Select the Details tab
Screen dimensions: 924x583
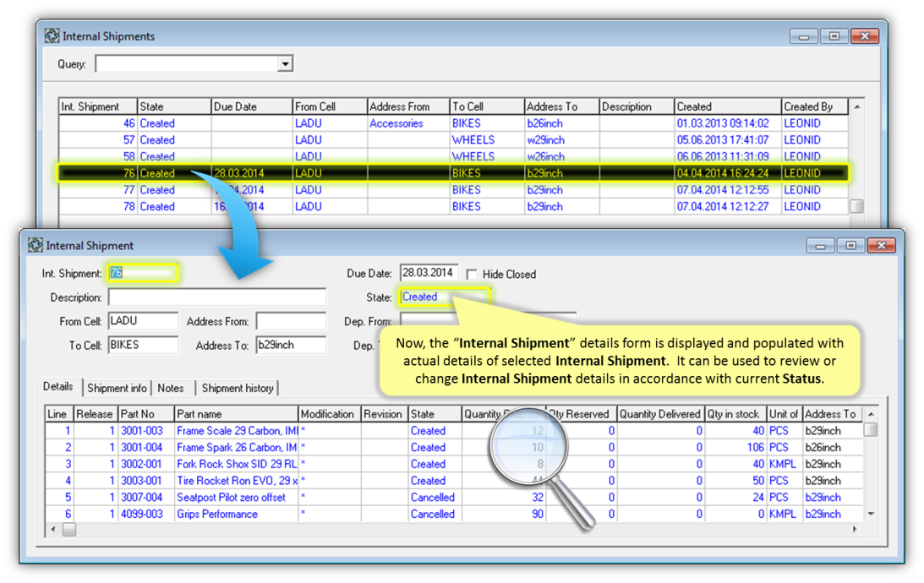pos(57,387)
